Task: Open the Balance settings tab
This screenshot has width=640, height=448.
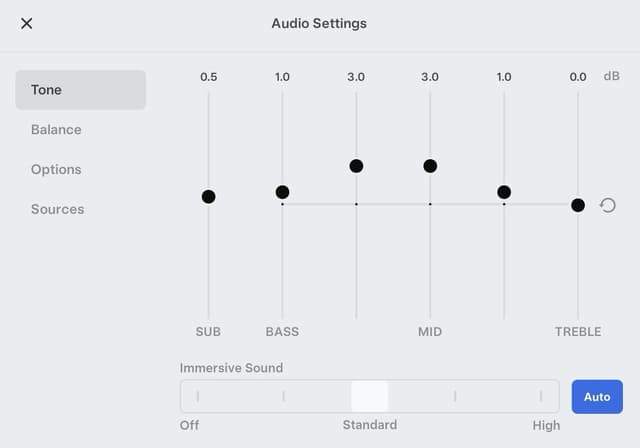Action: (x=56, y=130)
